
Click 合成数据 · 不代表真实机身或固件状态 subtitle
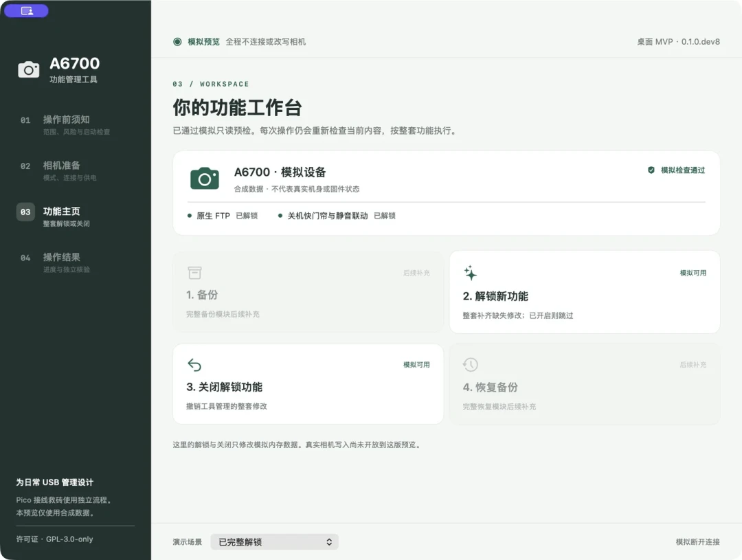pyautogui.click(x=297, y=189)
